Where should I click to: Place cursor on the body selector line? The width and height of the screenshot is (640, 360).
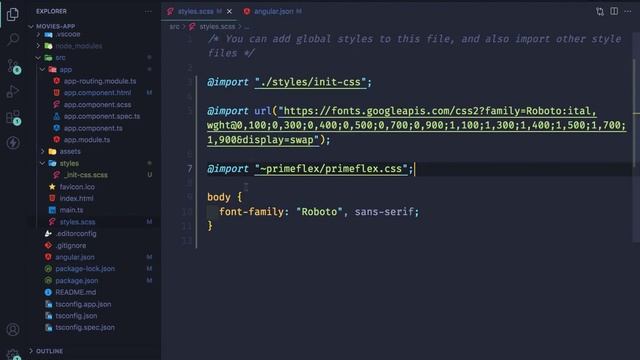[x=224, y=197]
